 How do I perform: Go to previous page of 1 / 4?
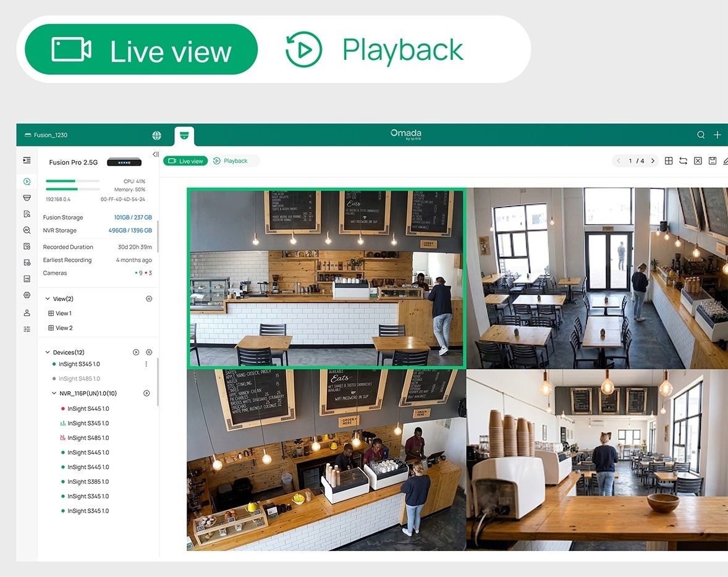[x=619, y=161]
